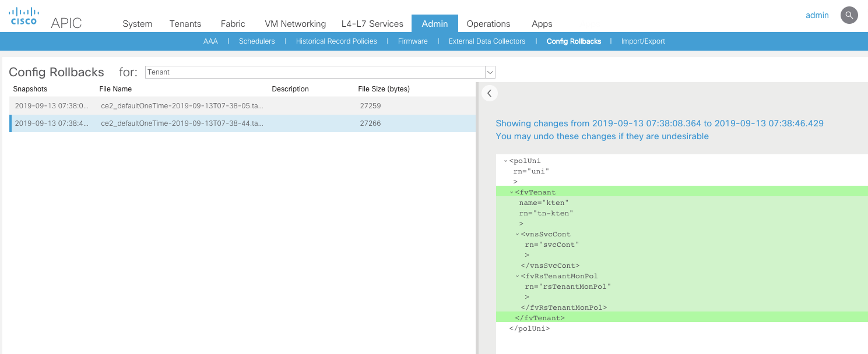Collapse the fvRsTenantMonPol XML node
Screen dimensions: 868x354
[x=517, y=277]
